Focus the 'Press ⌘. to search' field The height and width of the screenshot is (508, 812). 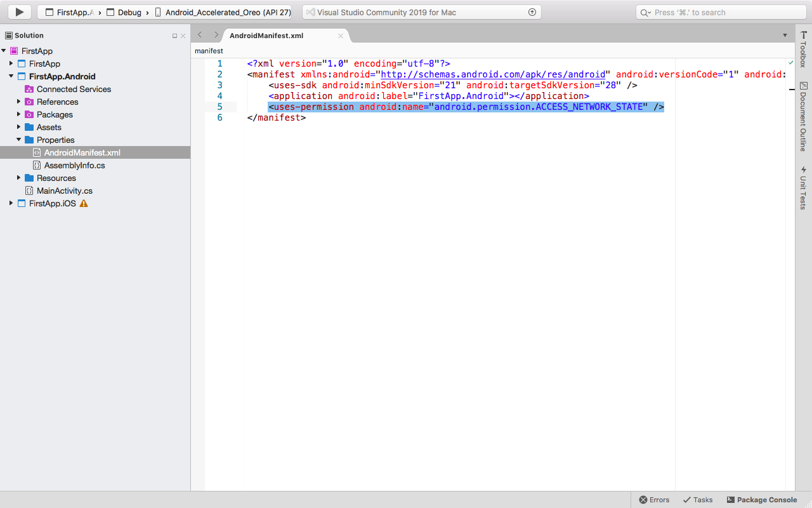[721, 12]
